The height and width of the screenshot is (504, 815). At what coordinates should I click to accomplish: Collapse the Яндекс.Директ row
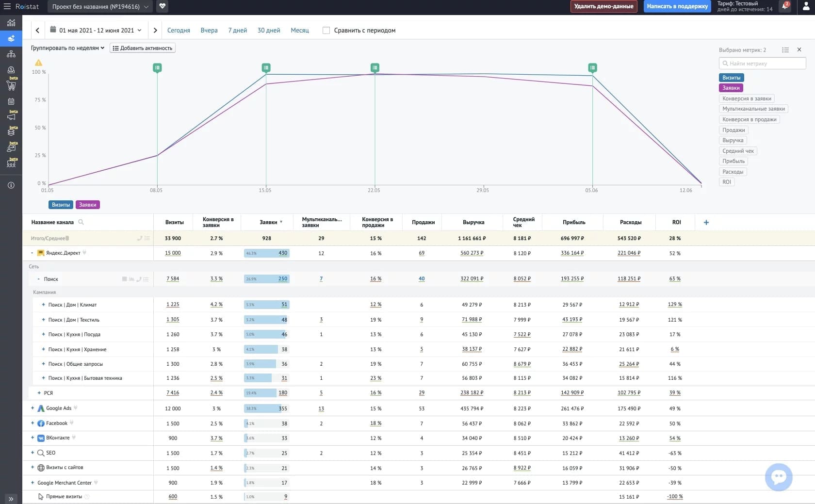[x=32, y=253]
